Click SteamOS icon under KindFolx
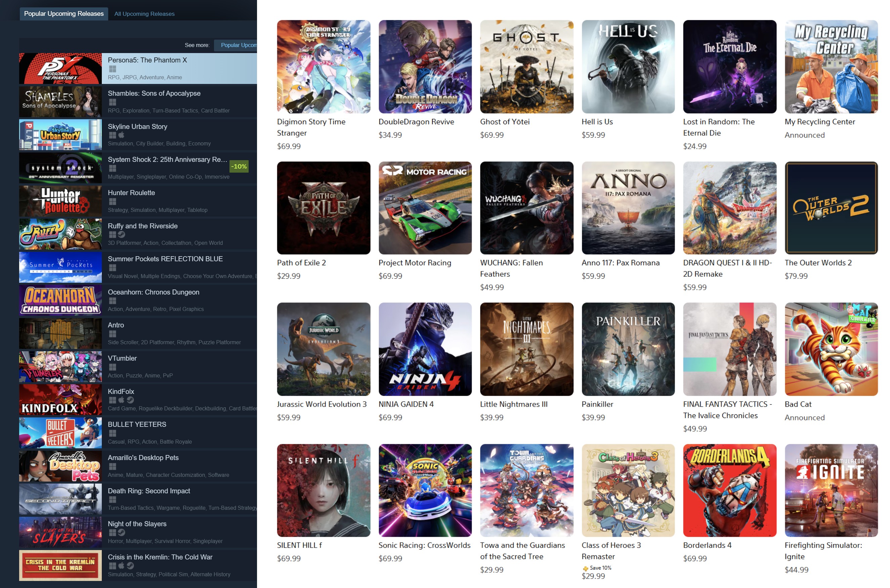890x588 pixels. pos(130,400)
